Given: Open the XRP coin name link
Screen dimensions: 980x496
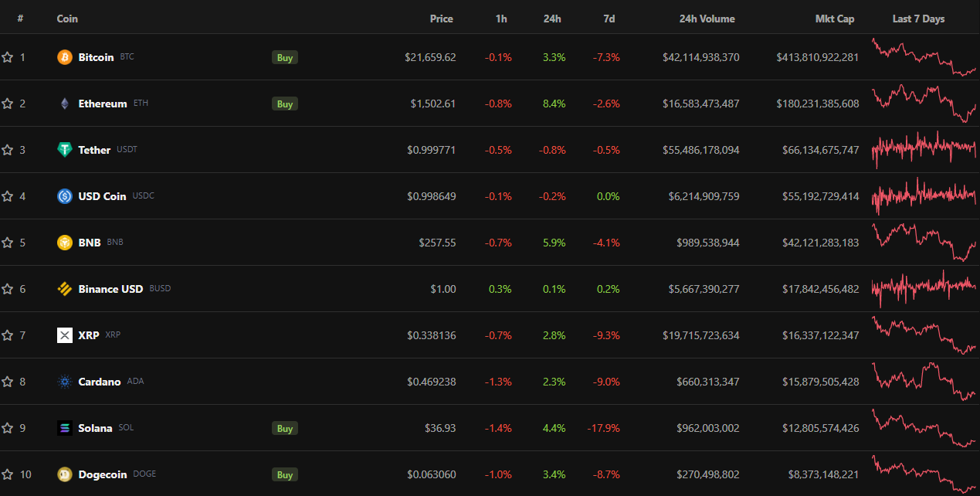Looking at the screenshot, I should coord(89,335).
